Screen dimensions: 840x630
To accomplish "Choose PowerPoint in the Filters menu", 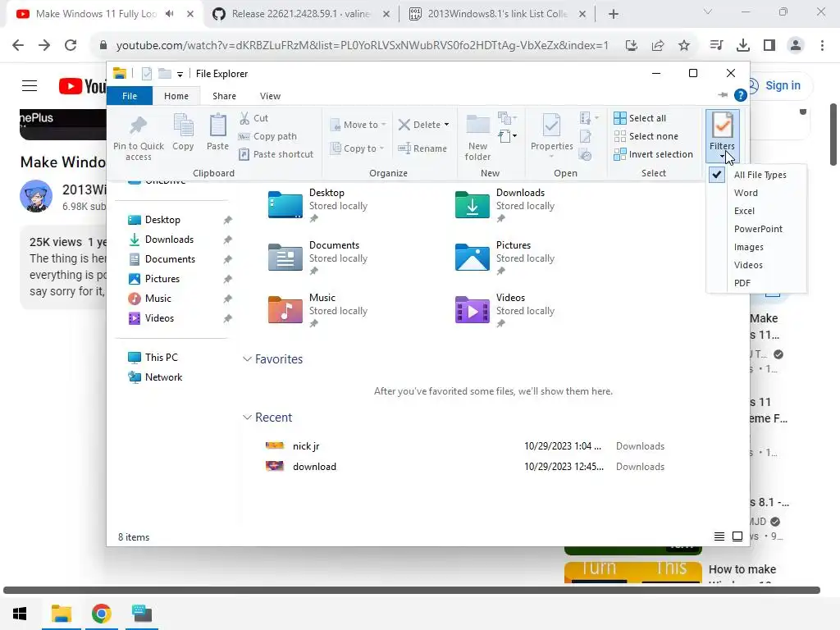I will coord(756,229).
